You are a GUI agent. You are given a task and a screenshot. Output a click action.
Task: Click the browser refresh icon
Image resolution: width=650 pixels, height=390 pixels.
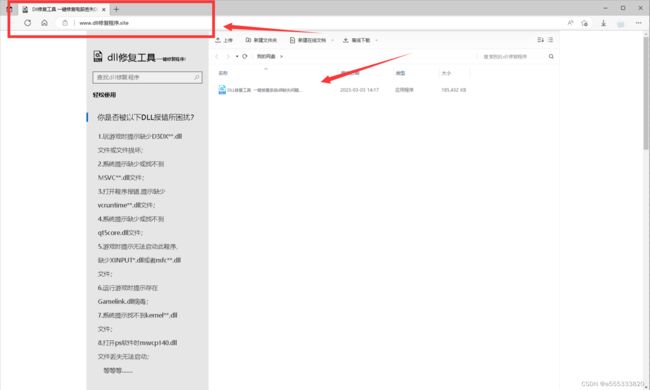pos(27,23)
